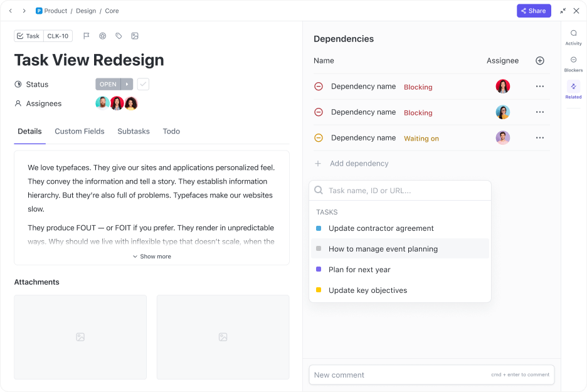The height and width of the screenshot is (392, 587).
Task: Flag the Task View Redesign task
Action: (x=87, y=36)
